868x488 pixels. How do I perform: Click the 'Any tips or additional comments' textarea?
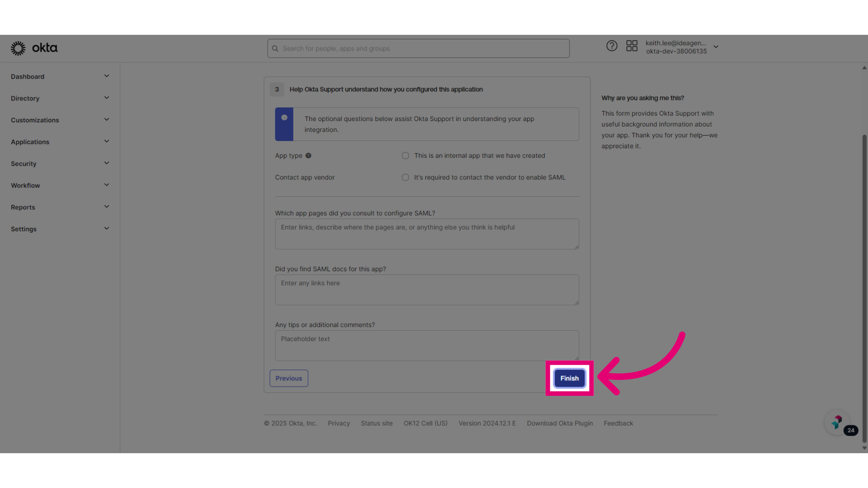(427, 346)
